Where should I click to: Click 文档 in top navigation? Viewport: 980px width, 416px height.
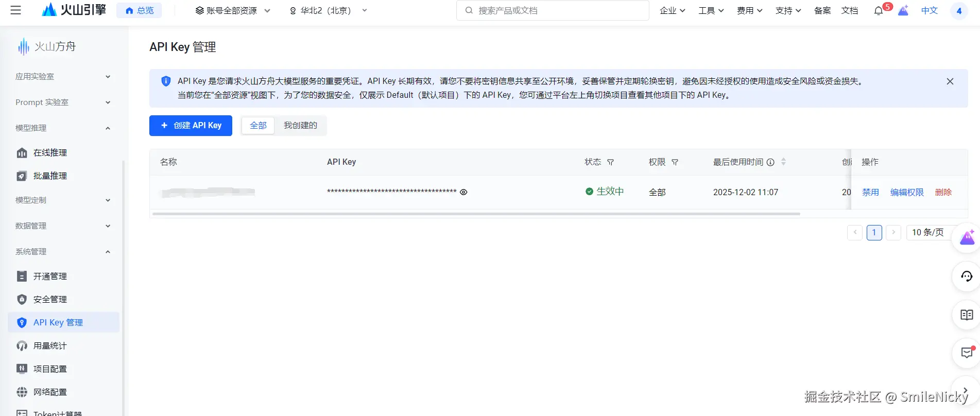(x=850, y=10)
